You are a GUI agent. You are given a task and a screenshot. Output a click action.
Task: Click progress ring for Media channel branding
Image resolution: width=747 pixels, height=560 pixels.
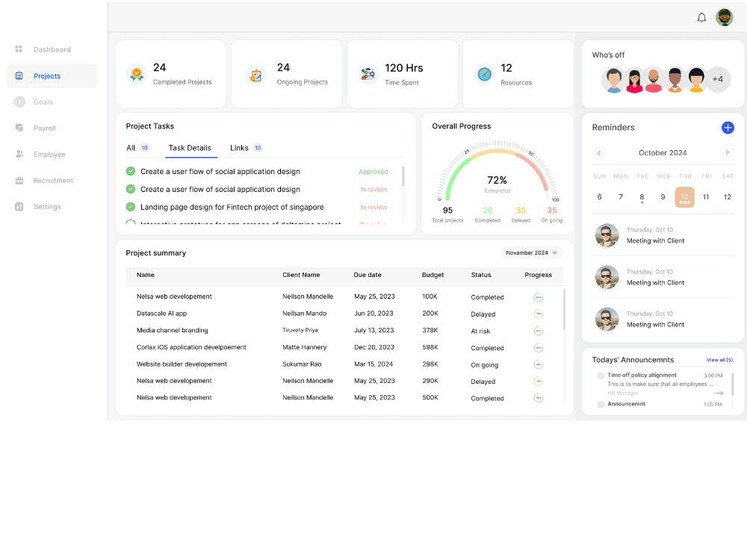pos(539,331)
